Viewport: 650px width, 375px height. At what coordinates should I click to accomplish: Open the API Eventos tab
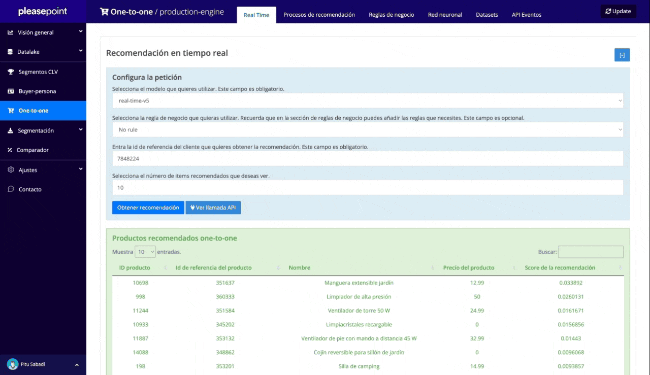[x=526, y=15]
